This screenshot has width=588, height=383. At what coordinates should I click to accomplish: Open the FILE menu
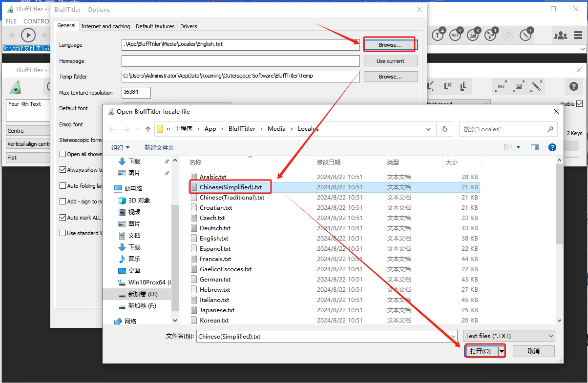[x=11, y=21]
